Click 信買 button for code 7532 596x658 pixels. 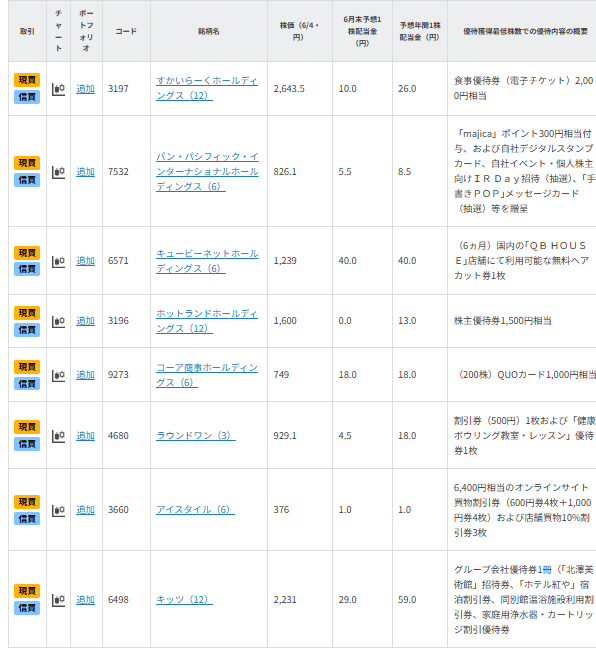pyautogui.click(x=27, y=180)
